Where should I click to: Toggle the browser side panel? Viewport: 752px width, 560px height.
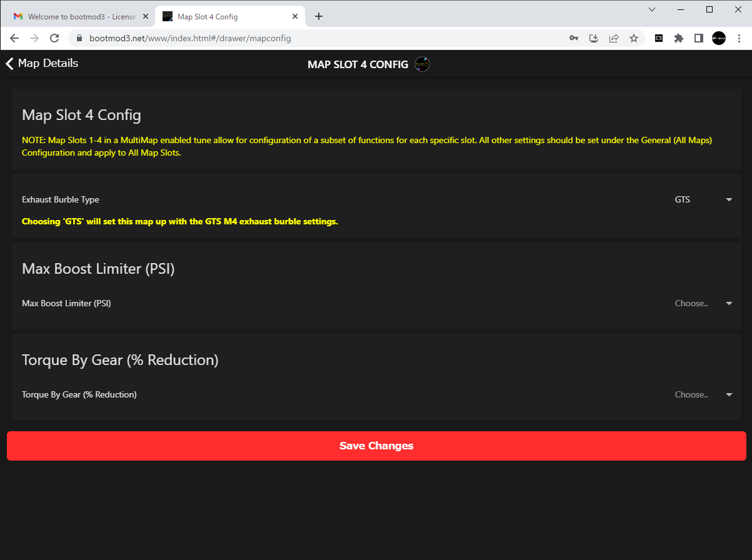pos(699,38)
